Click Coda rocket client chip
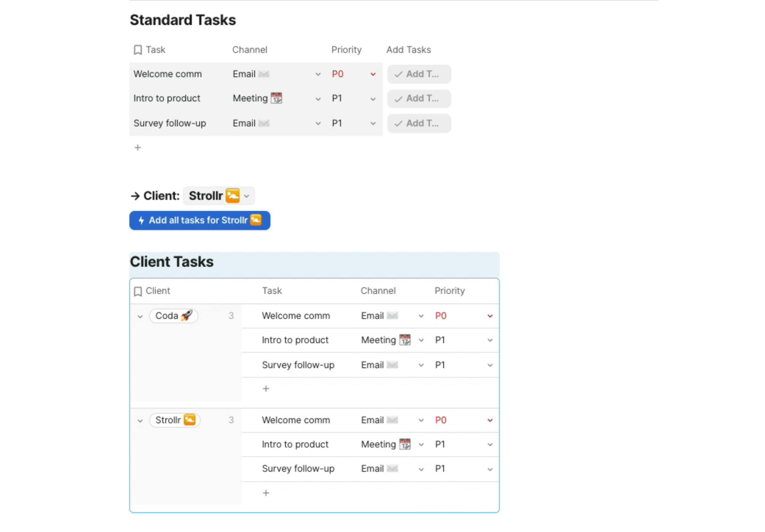 click(x=173, y=316)
